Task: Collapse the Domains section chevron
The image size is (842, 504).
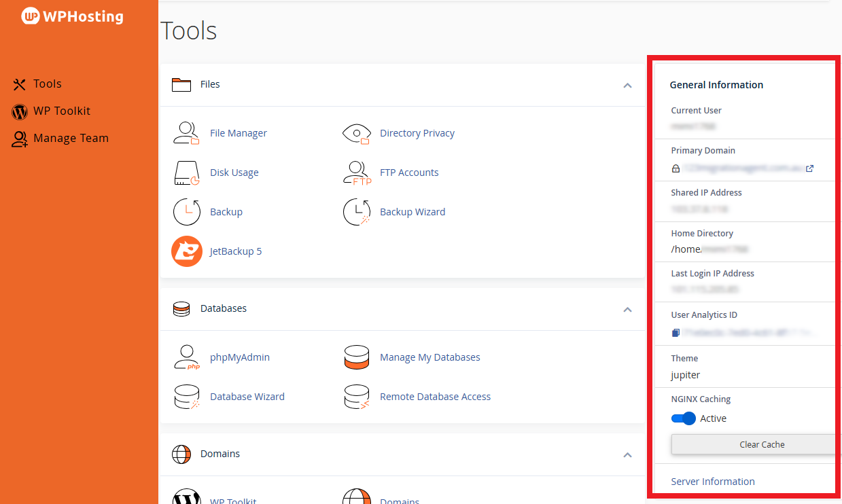Action: (x=627, y=455)
